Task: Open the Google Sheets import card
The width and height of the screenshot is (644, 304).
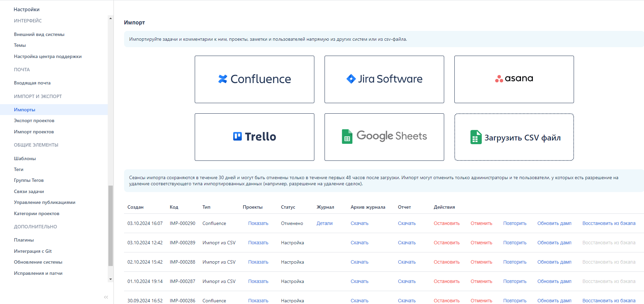Action: pos(384,137)
